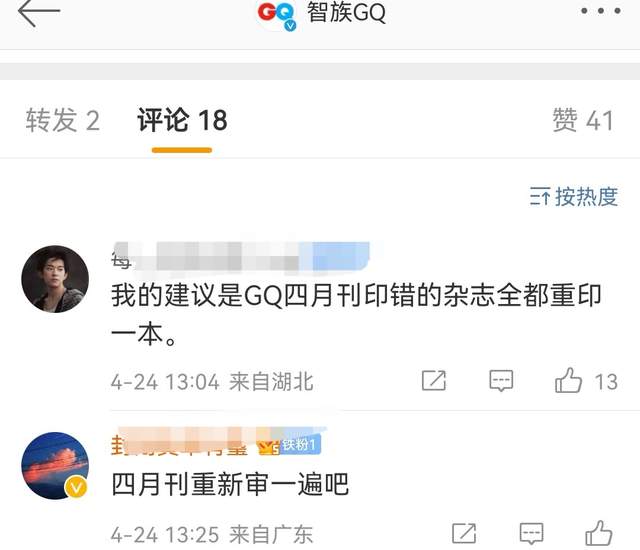
Task: Repost the Guangdong comment with share icon
Action: tap(464, 533)
